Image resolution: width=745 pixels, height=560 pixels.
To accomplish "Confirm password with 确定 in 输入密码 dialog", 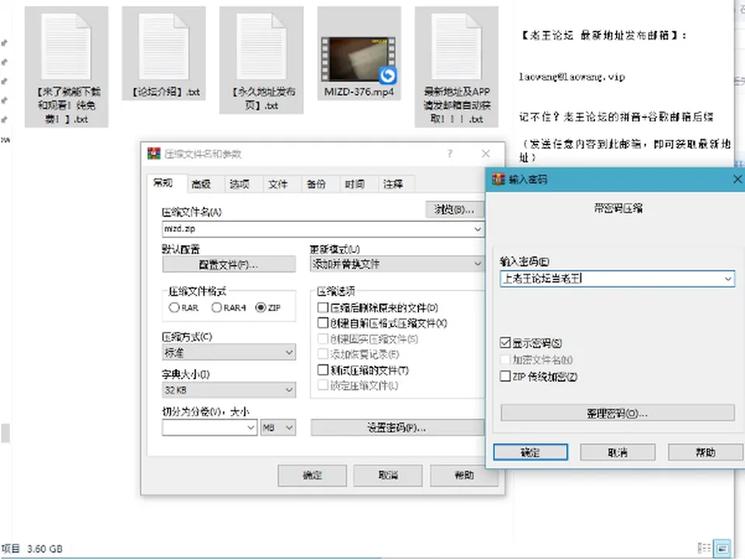I will 530,452.
